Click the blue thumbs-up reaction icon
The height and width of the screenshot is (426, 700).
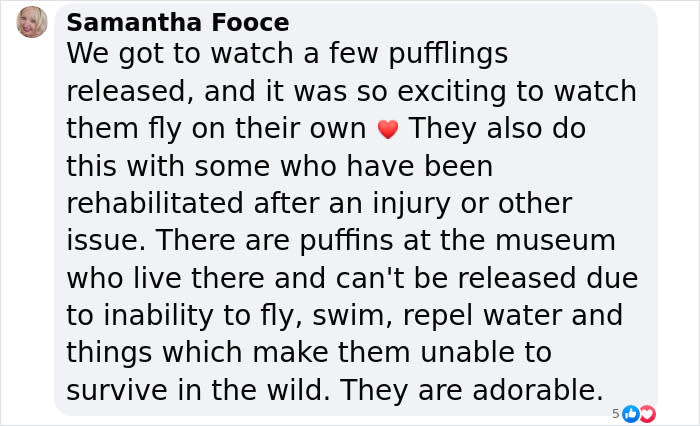pyautogui.click(x=630, y=414)
